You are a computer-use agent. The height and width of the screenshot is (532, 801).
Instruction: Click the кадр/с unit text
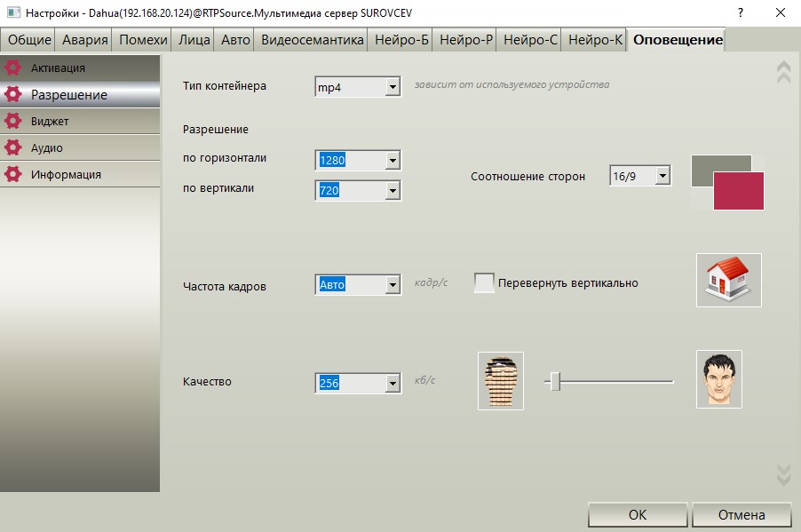pyautogui.click(x=431, y=282)
